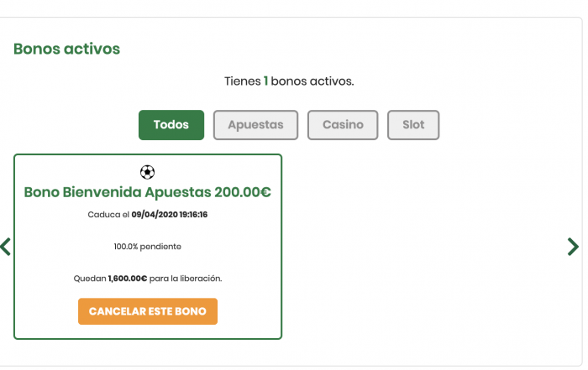Show only Casino bonuses

click(343, 125)
